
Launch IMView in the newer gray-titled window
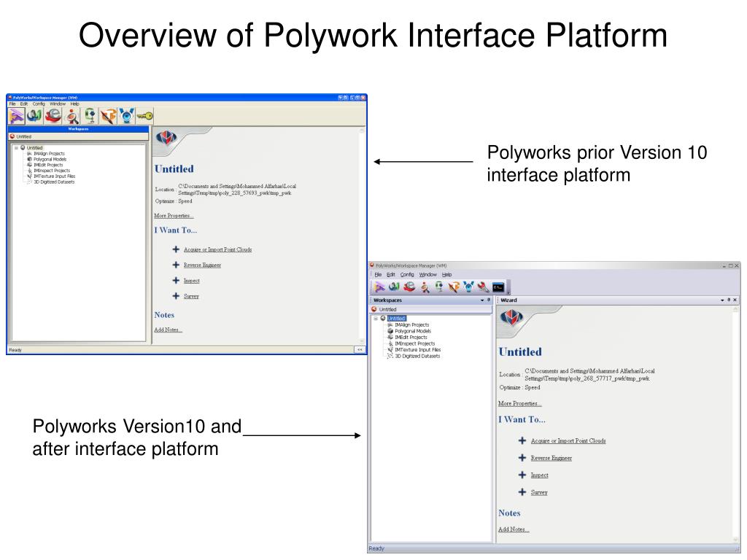(469, 287)
